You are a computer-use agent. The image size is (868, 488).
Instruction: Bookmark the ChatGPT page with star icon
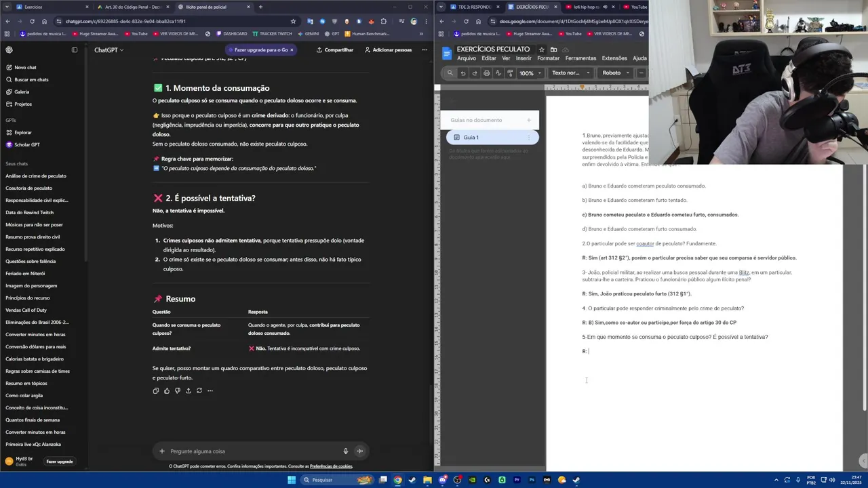pos(293,21)
